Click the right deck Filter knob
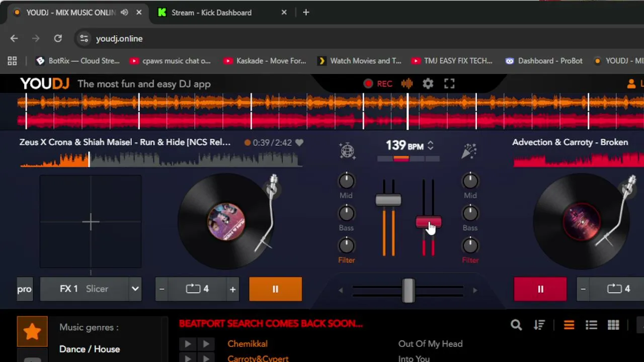This screenshot has width=644, height=362. pyautogui.click(x=470, y=245)
